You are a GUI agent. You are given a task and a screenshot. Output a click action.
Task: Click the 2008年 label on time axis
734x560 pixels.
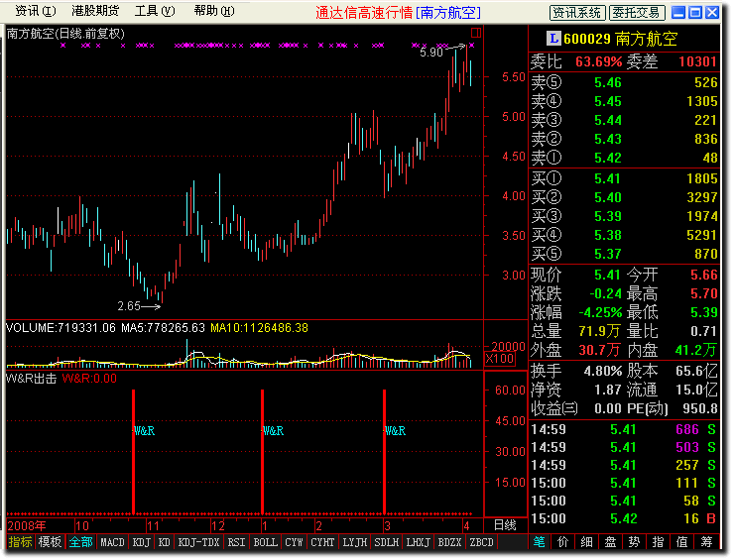[x=27, y=526]
